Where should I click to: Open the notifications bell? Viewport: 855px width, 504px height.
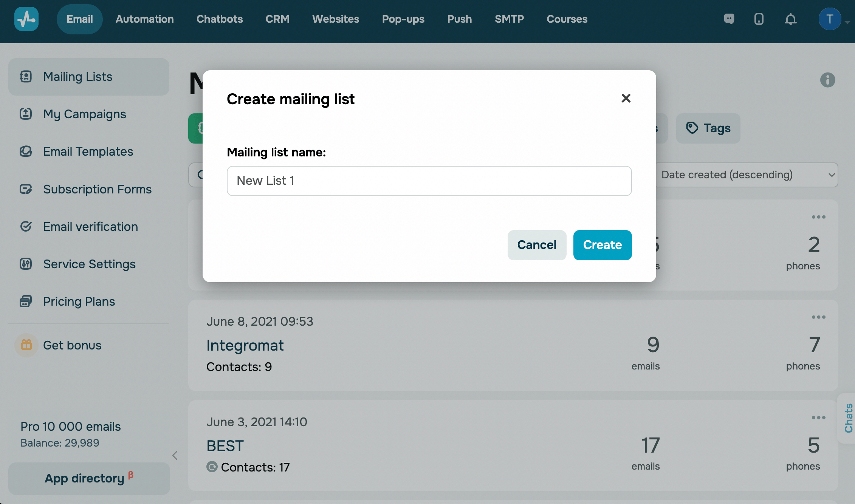pyautogui.click(x=790, y=19)
